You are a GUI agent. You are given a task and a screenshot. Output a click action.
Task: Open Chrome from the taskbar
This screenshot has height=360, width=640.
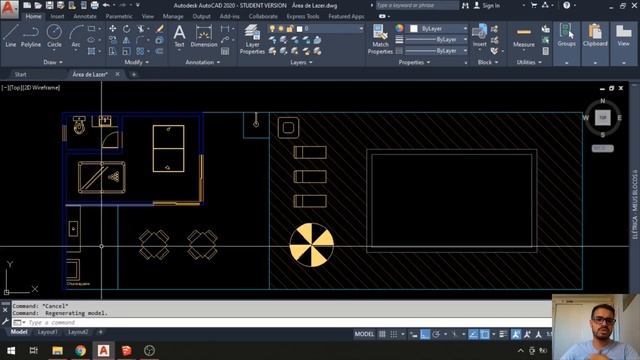coord(80,351)
